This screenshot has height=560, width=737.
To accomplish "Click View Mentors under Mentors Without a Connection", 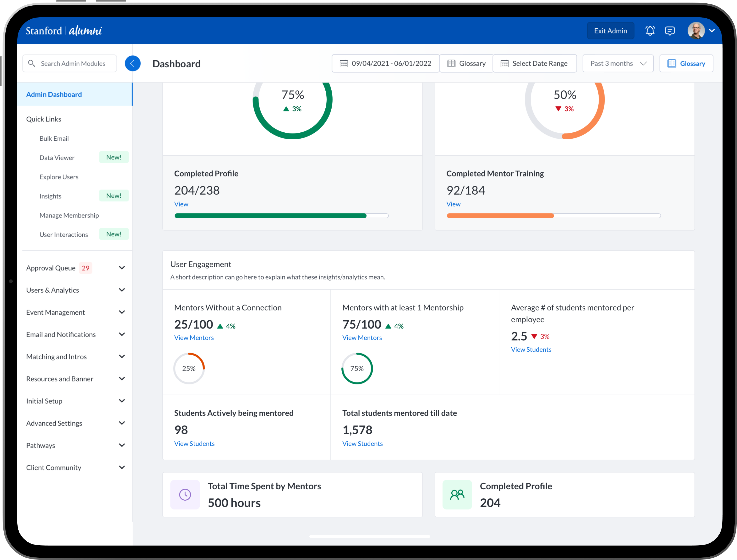I will (194, 338).
